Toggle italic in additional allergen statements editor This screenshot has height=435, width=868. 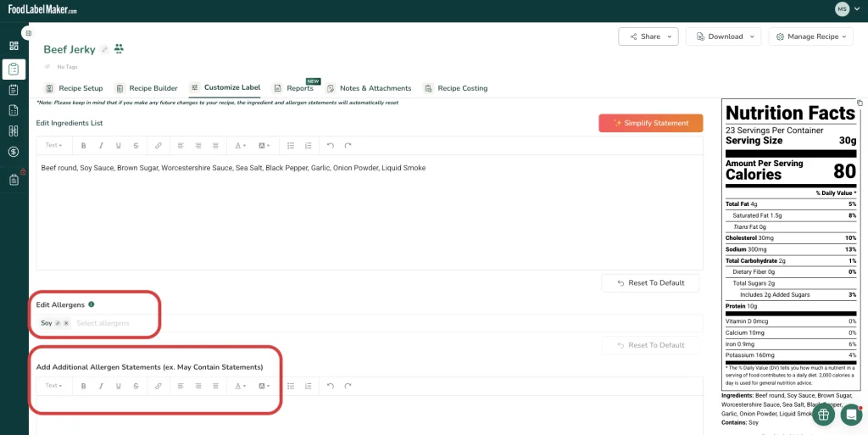click(x=101, y=386)
